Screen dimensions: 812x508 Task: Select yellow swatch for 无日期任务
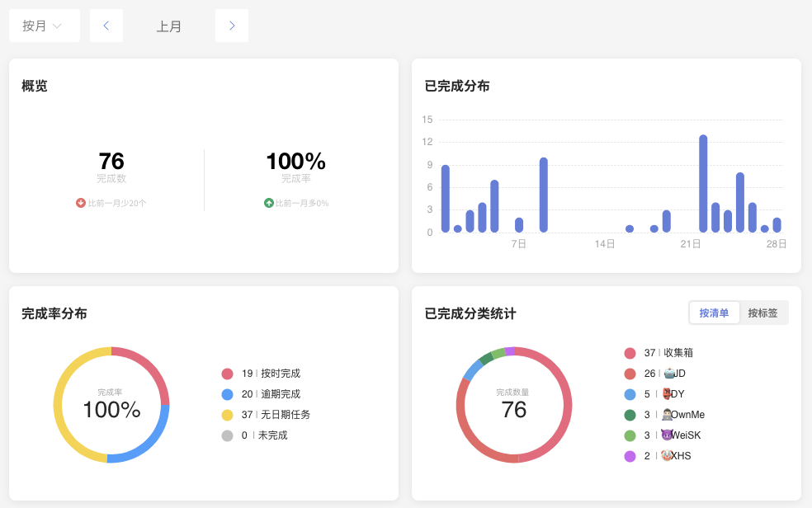point(227,415)
